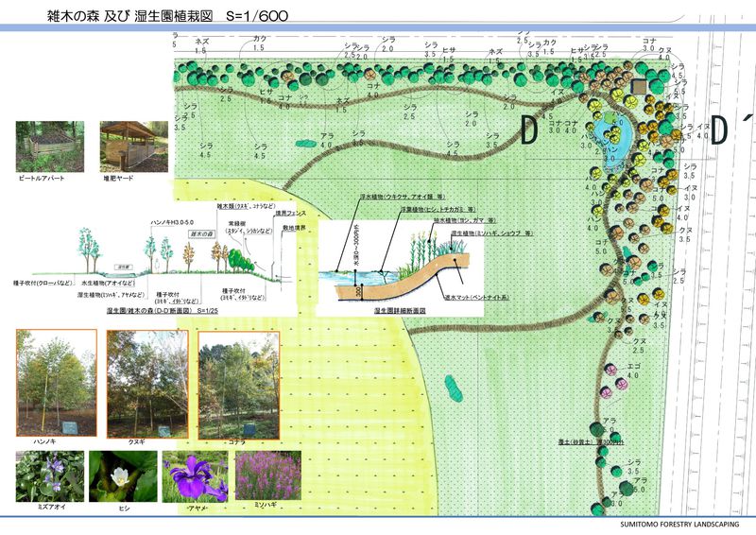Click the ミソハギ caption
Screen dimensions: 756x535
pos(265,505)
